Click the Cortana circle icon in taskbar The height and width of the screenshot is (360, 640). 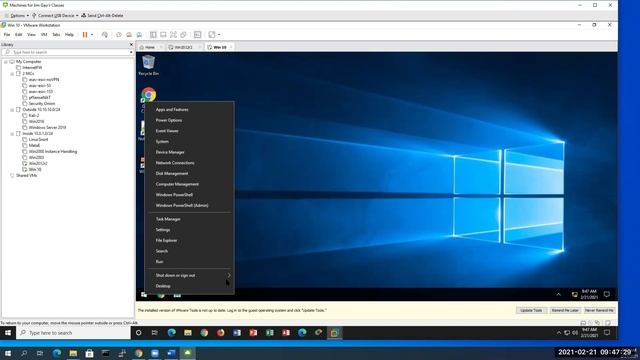138,333
